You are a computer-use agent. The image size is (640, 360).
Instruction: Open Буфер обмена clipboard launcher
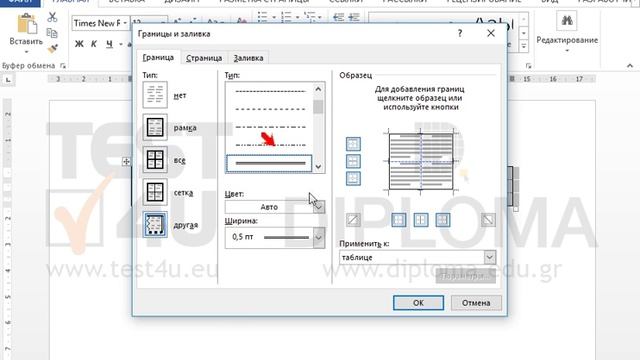[x=63, y=65]
